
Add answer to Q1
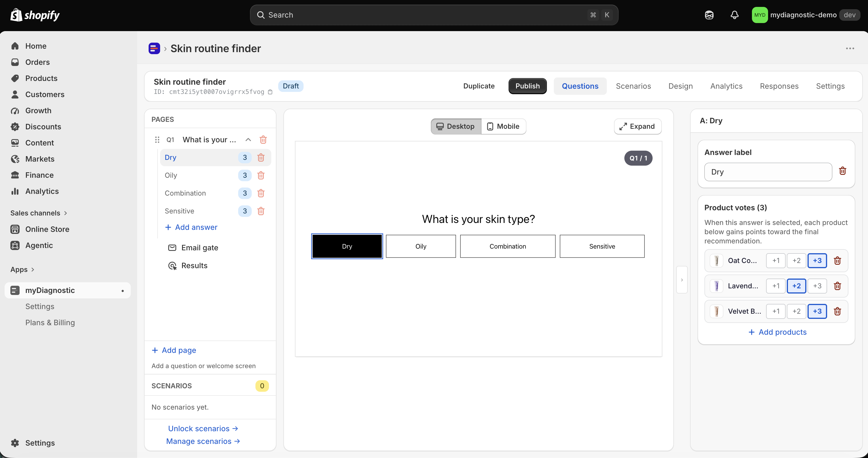[191, 227]
